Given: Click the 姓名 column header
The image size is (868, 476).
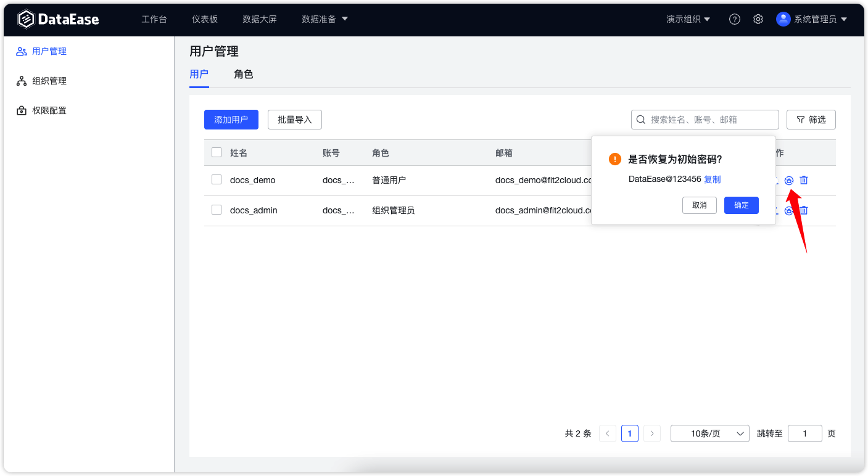Looking at the screenshot, I should point(239,153).
